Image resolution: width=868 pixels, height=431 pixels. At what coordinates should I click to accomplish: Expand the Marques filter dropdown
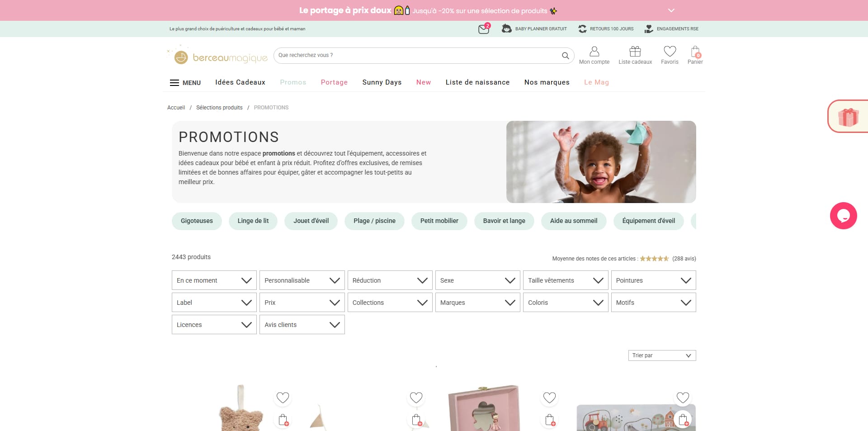(x=477, y=303)
